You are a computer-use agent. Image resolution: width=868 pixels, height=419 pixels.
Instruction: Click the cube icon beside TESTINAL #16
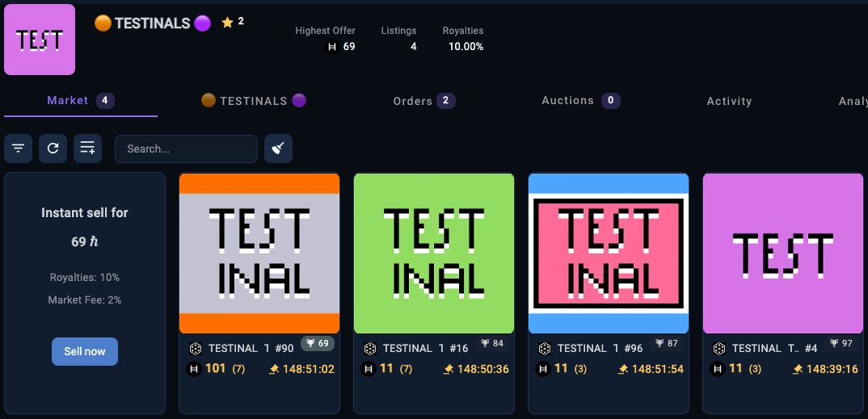370,349
